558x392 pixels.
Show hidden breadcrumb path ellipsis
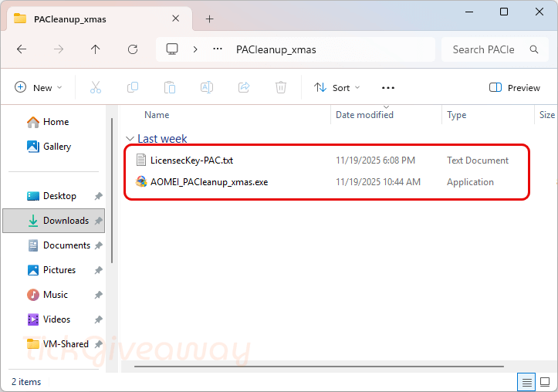[218, 49]
